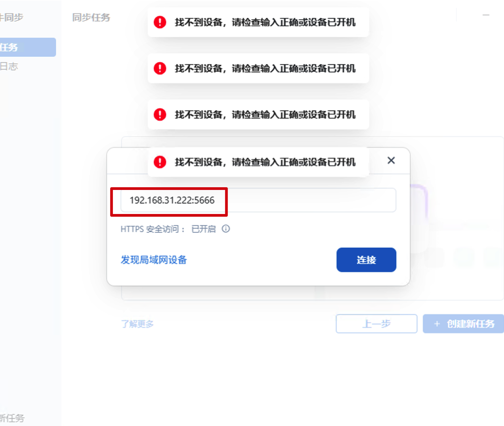The height and width of the screenshot is (426, 504).
Task: Click the blue 连接 button
Action: 366,260
